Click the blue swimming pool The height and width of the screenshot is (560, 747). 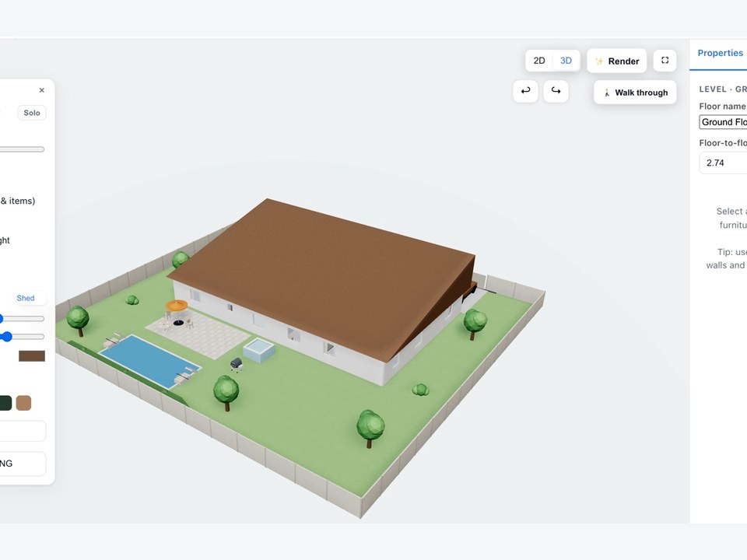(149, 361)
